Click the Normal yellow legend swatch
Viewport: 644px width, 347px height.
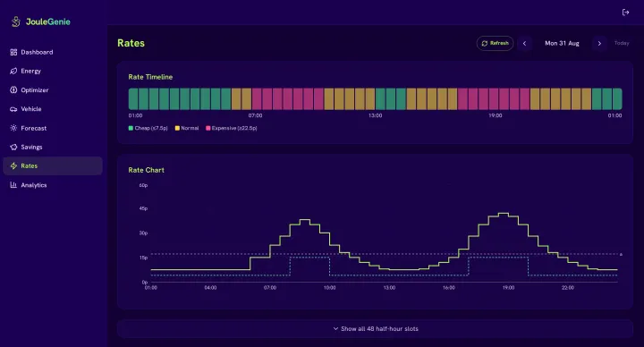[x=177, y=128]
